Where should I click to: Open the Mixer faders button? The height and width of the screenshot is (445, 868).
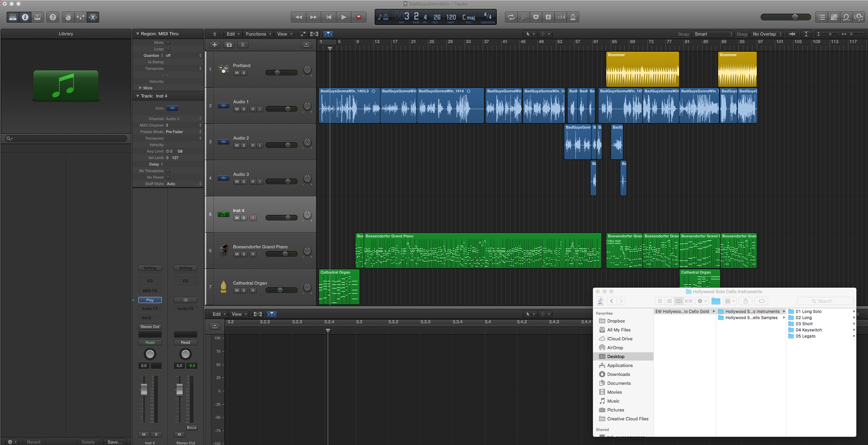click(x=80, y=17)
